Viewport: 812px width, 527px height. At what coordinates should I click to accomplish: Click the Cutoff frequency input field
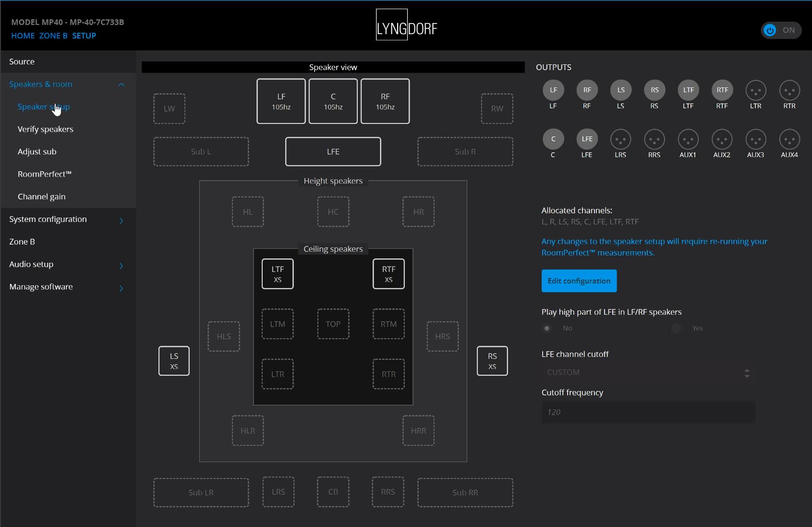648,412
